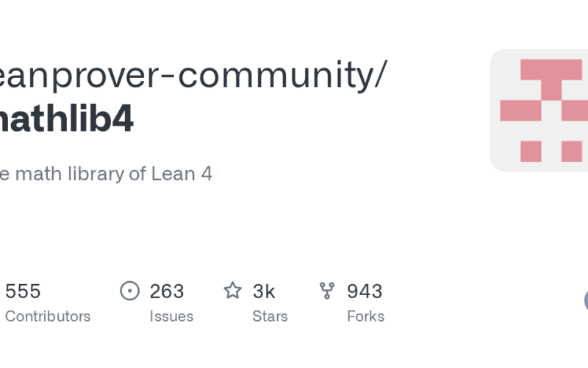Click the bottom-left pink square of the identicon
The height and width of the screenshot is (368, 588).
(x=531, y=151)
